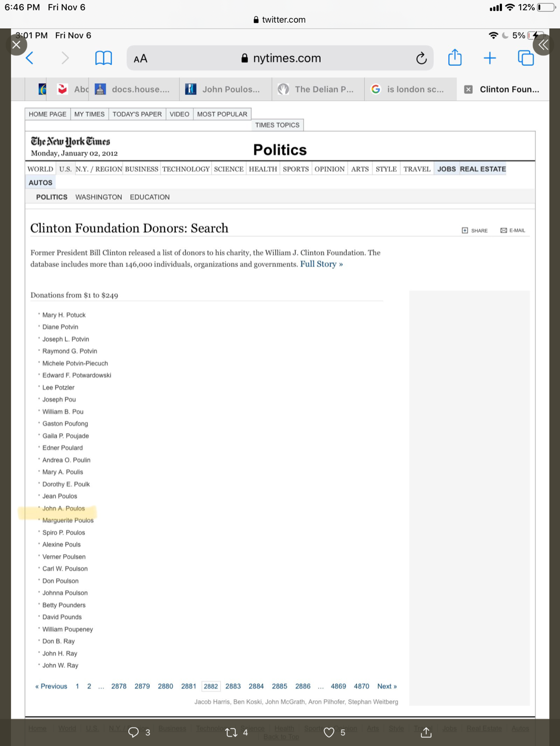
Task: Tap the Safari share icon
Action: pos(455,58)
